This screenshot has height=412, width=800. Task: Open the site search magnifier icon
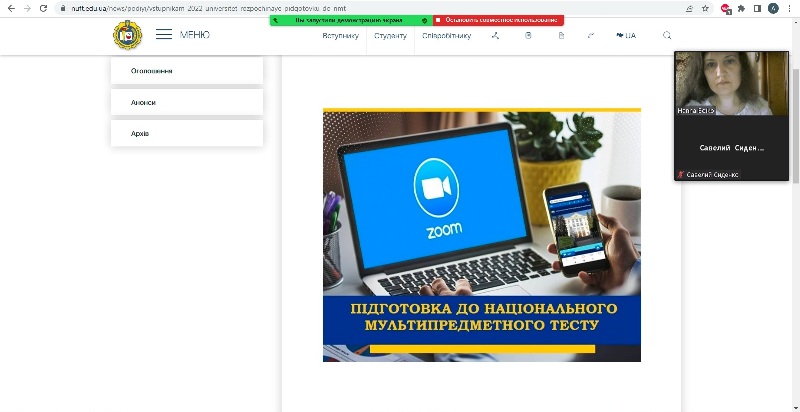pyautogui.click(x=667, y=35)
